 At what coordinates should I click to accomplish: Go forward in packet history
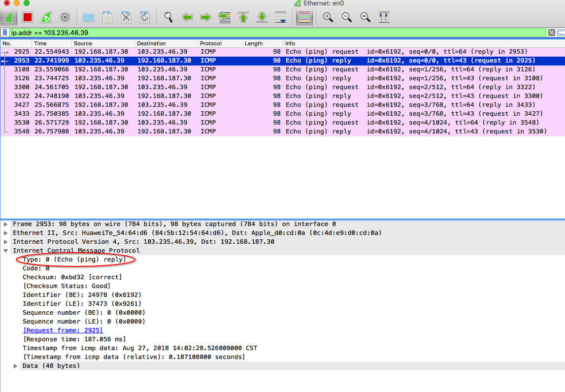pyautogui.click(x=206, y=17)
